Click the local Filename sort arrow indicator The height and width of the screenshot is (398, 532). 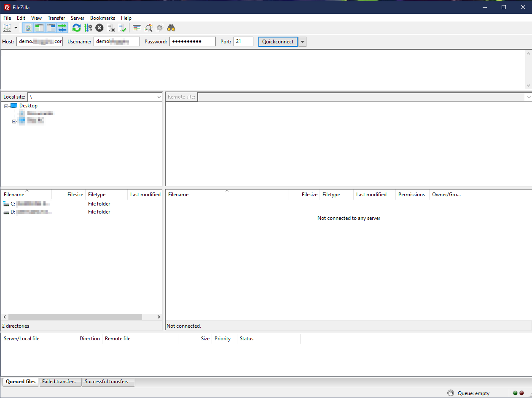[27, 191]
